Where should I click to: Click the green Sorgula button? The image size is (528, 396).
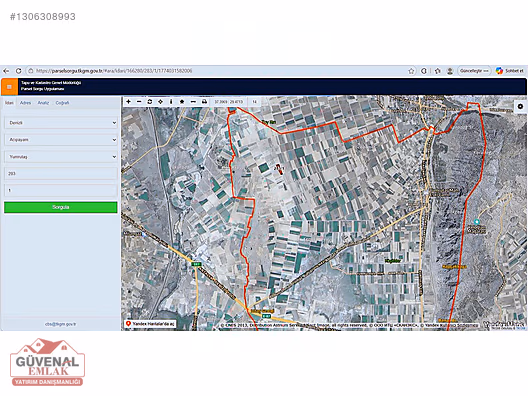point(61,207)
